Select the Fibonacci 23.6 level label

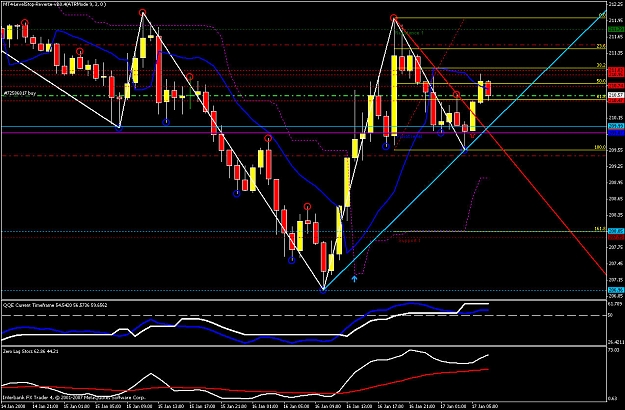coord(601,46)
